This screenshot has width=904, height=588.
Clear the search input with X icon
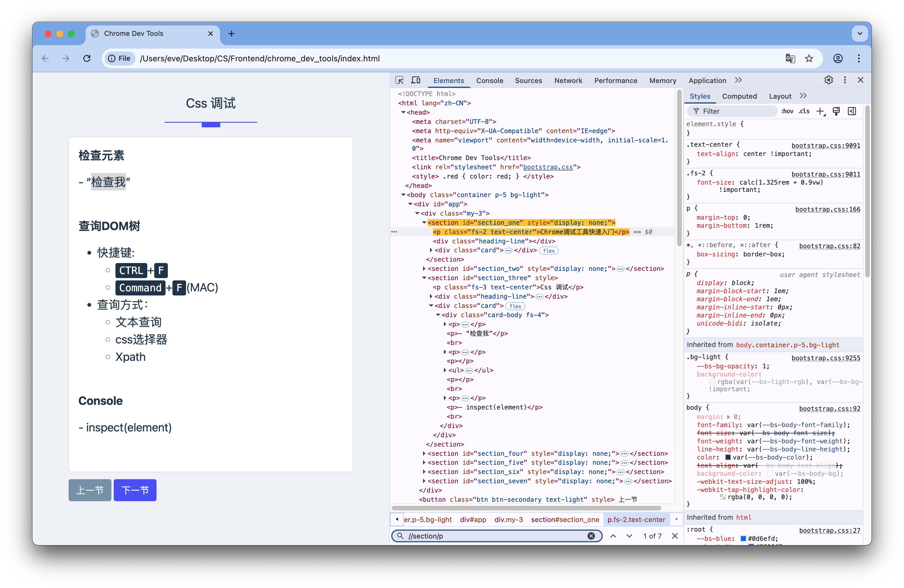pyautogui.click(x=591, y=536)
